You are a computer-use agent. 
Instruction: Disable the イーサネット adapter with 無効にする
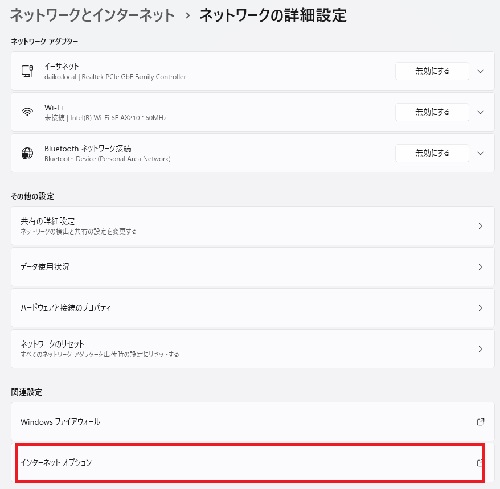(x=432, y=71)
